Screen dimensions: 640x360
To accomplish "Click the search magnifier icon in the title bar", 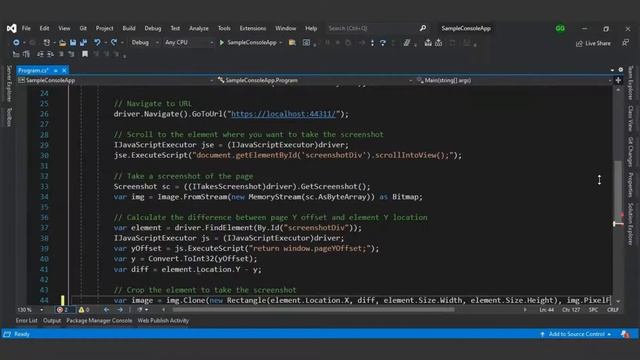I will pyautogui.click(x=423, y=28).
